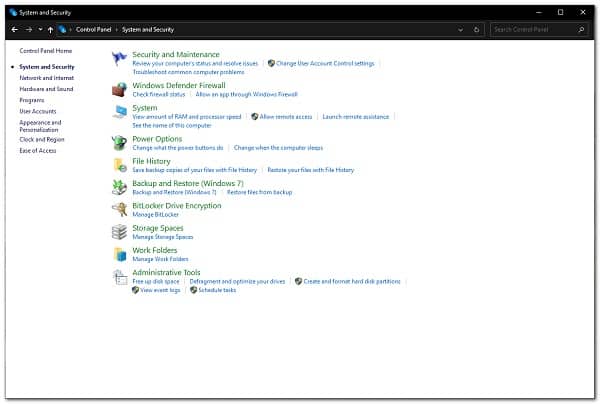
Task: Open BitLocker Drive Encryption heading
Action: [x=177, y=205]
